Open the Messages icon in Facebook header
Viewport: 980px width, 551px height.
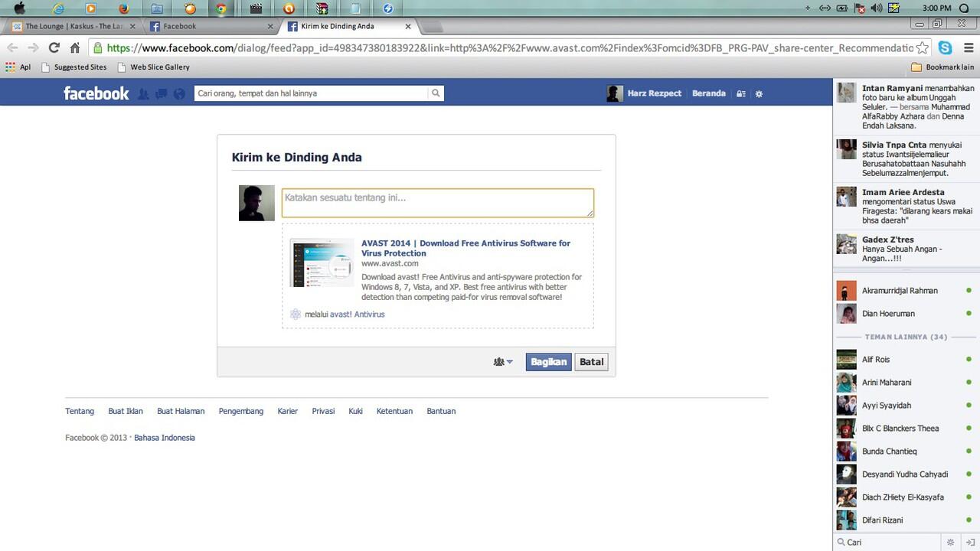(161, 94)
